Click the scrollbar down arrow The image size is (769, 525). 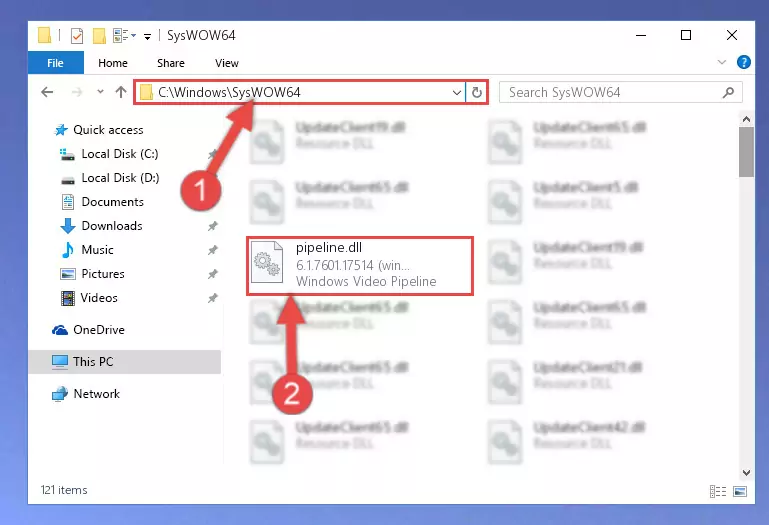pos(746,472)
